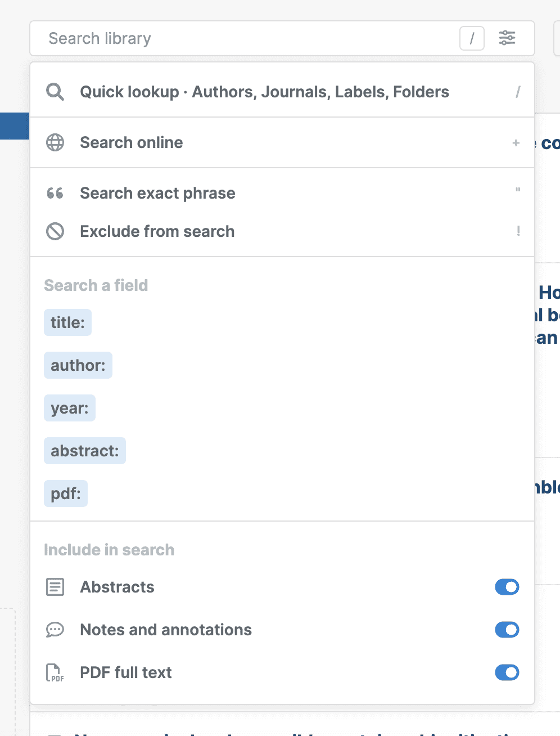The image size is (560, 736).
Task: Switch off PDF full text toggle
Action: pyautogui.click(x=507, y=672)
